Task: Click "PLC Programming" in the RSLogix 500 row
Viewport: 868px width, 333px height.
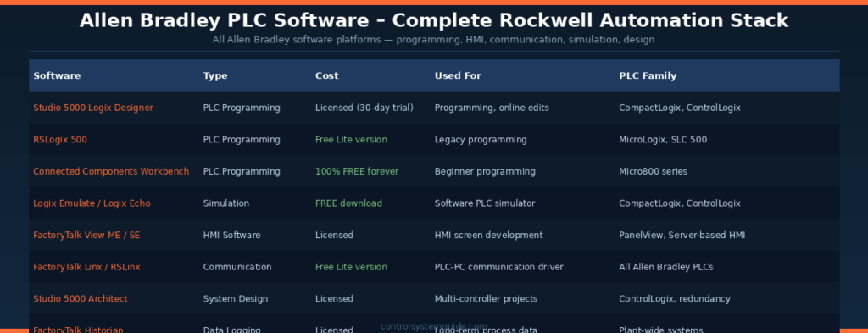Action: [x=242, y=140]
